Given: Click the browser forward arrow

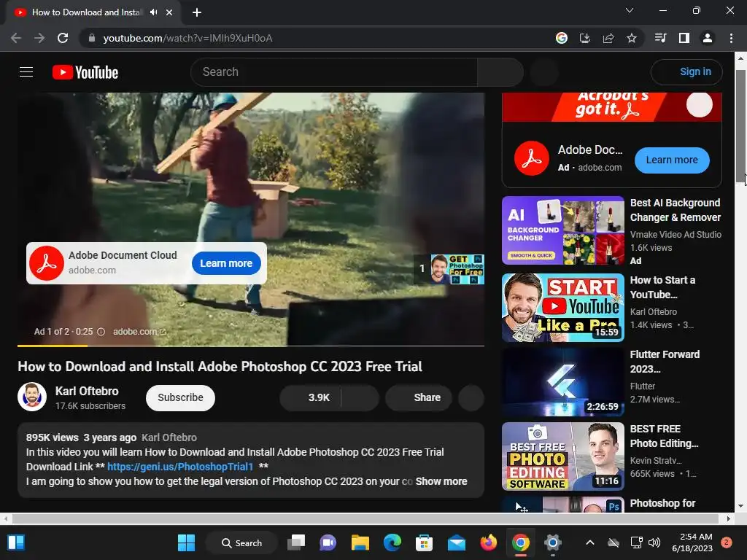Looking at the screenshot, I should click(39, 38).
